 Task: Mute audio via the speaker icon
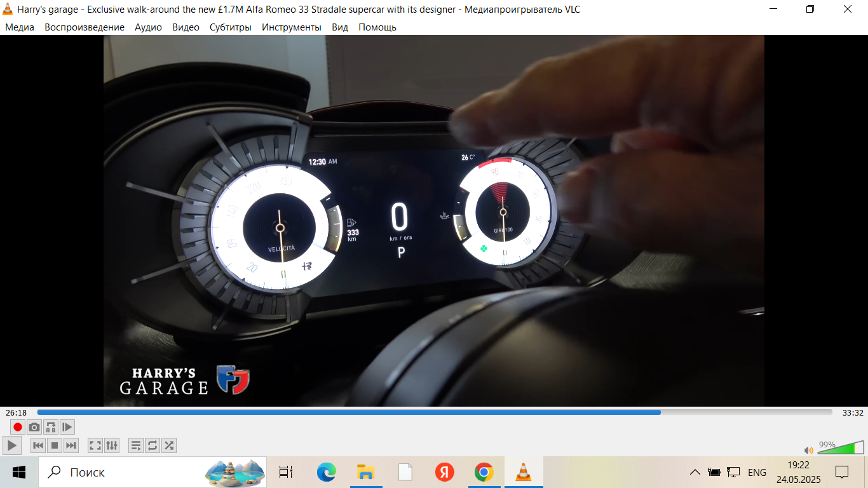tap(808, 451)
